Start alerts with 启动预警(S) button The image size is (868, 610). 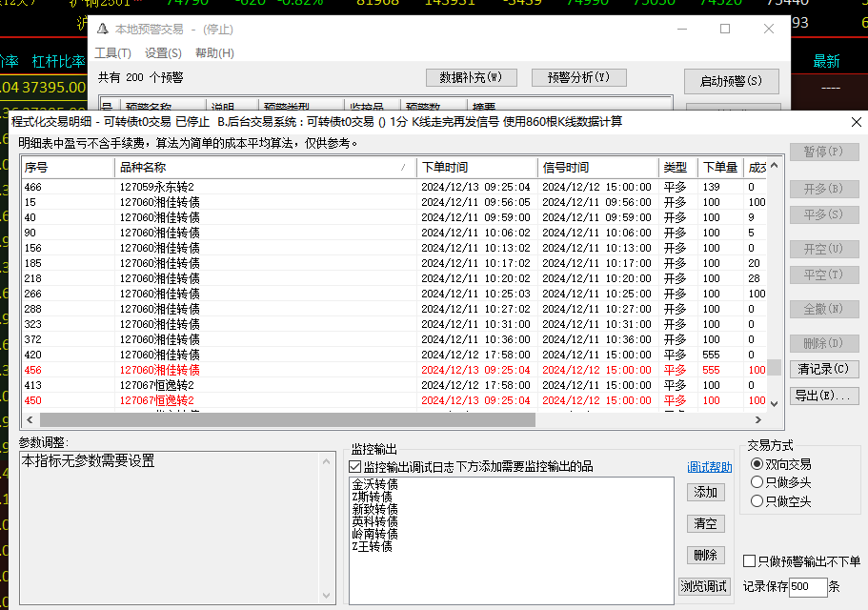[731, 81]
